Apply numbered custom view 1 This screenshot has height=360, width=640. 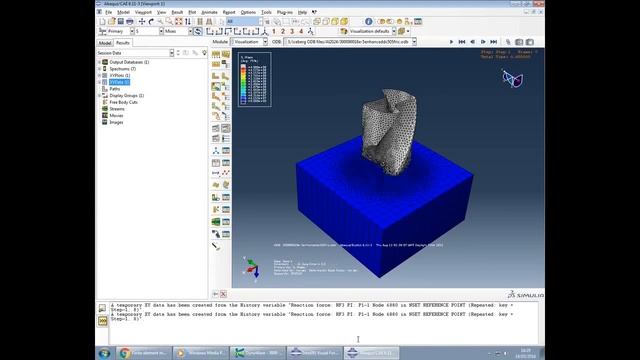click(x=274, y=31)
